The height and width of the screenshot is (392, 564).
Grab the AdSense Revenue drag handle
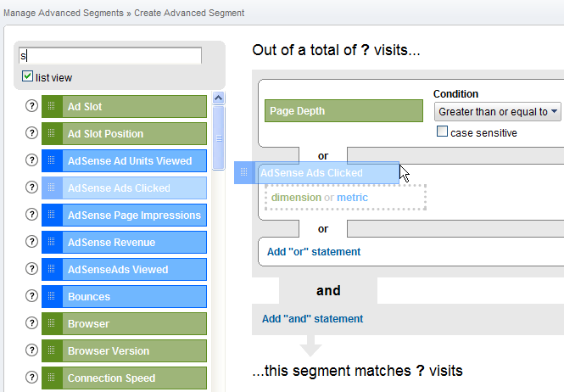click(x=52, y=243)
